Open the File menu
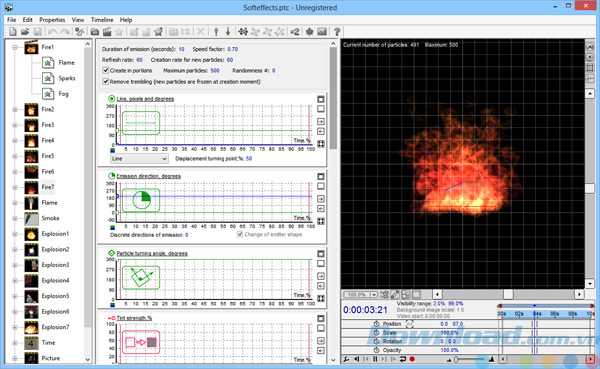 coord(11,20)
